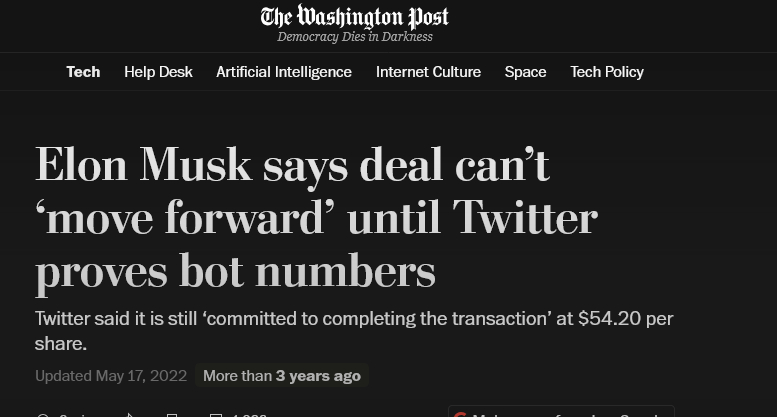
Task: Click the 'More than 3 years ago' badge
Action: coord(282,376)
